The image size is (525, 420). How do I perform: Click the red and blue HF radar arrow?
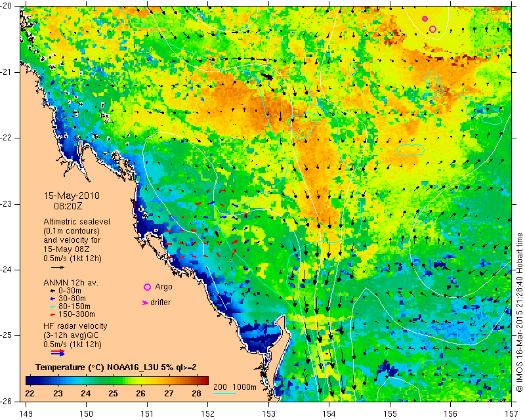(58, 352)
